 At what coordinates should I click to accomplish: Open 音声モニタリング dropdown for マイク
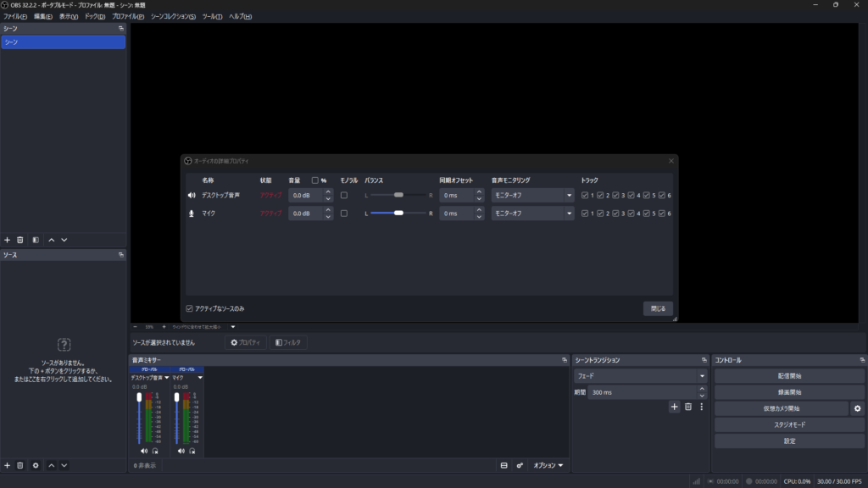pyautogui.click(x=532, y=213)
